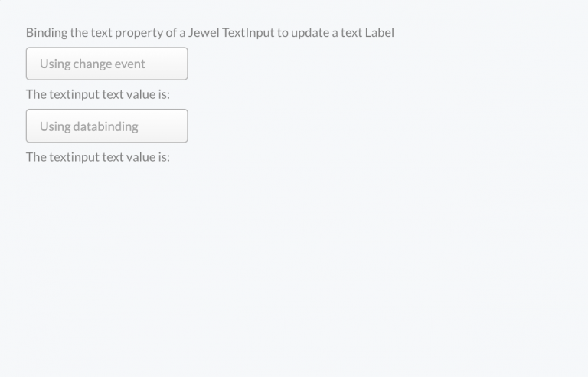
Task: Click the 'event' placeholder word in the first input
Action: click(x=130, y=64)
